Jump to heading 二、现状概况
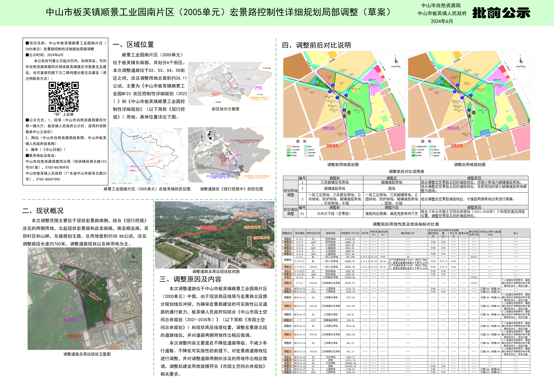This screenshot has height=392, width=554. tap(43, 211)
